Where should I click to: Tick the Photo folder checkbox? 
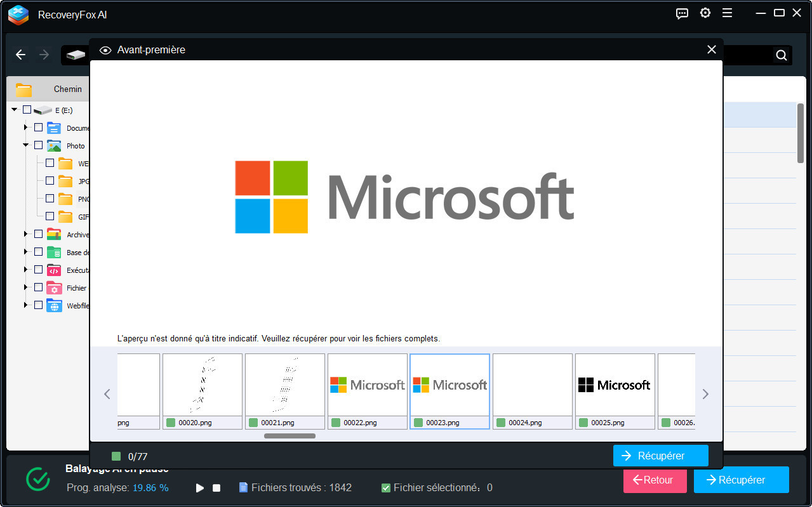click(38, 145)
